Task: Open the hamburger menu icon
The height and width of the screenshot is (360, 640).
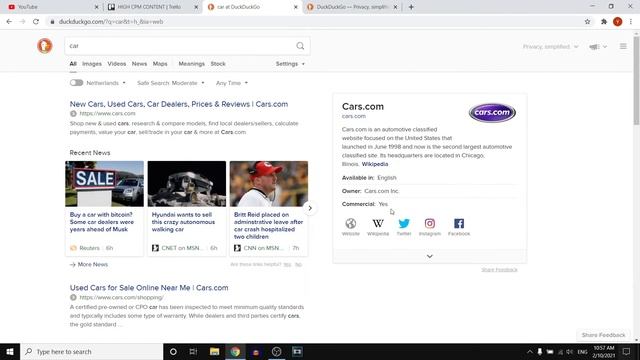Action: tap(623, 46)
